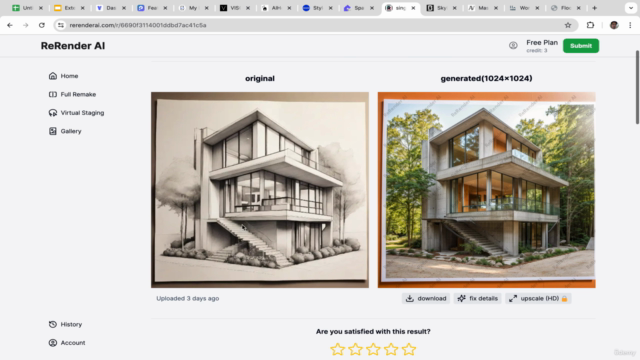
Task: Reload the current page
Action: tap(42, 25)
